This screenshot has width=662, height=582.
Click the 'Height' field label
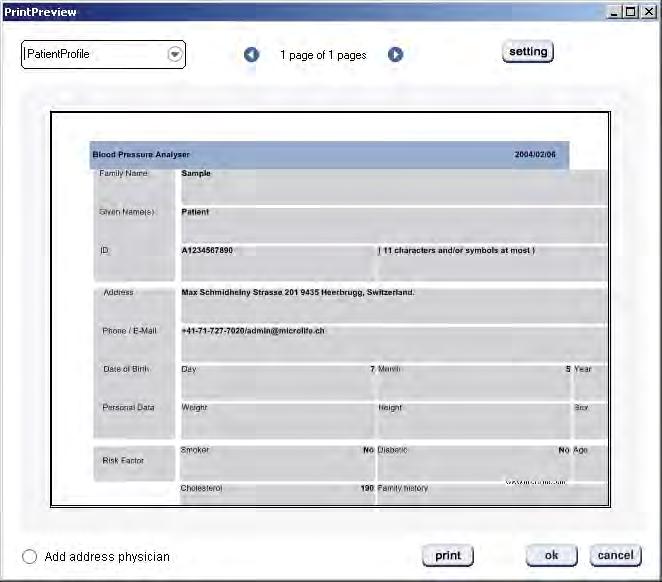coord(390,408)
